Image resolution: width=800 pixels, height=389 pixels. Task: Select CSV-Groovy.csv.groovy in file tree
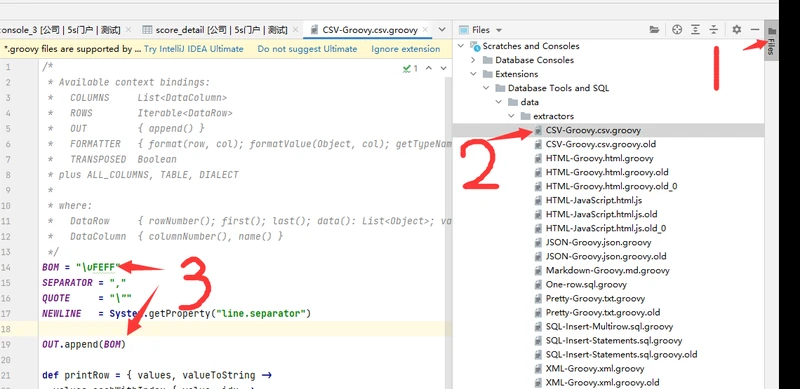593,130
